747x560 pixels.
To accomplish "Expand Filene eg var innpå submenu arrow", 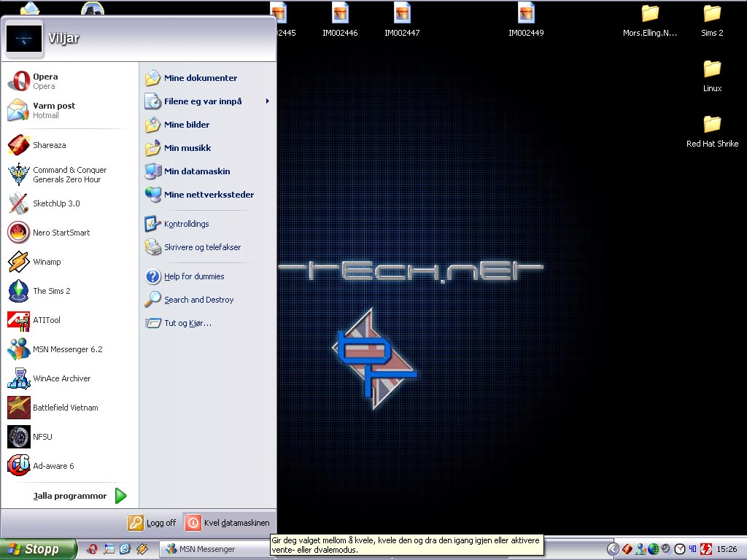I will tap(268, 101).
